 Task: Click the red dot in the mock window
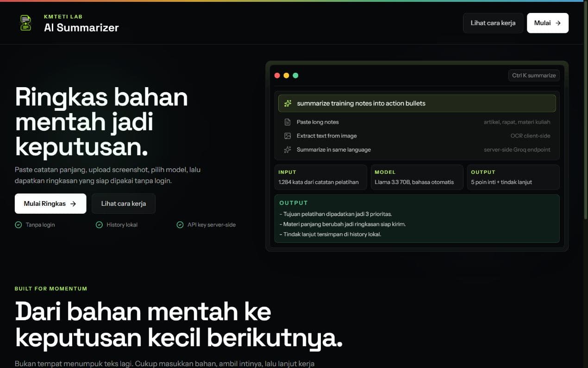[277, 76]
